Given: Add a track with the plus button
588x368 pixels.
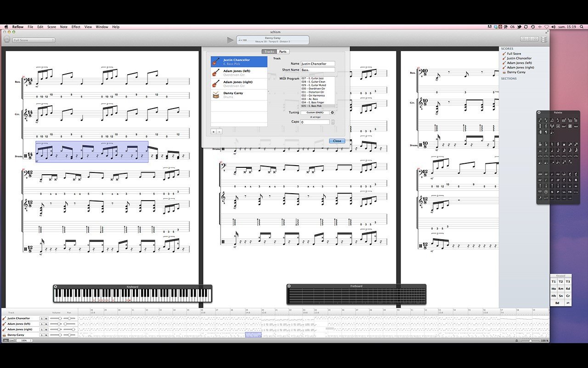Looking at the screenshot, I should pyautogui.click(x=213, y=131).
